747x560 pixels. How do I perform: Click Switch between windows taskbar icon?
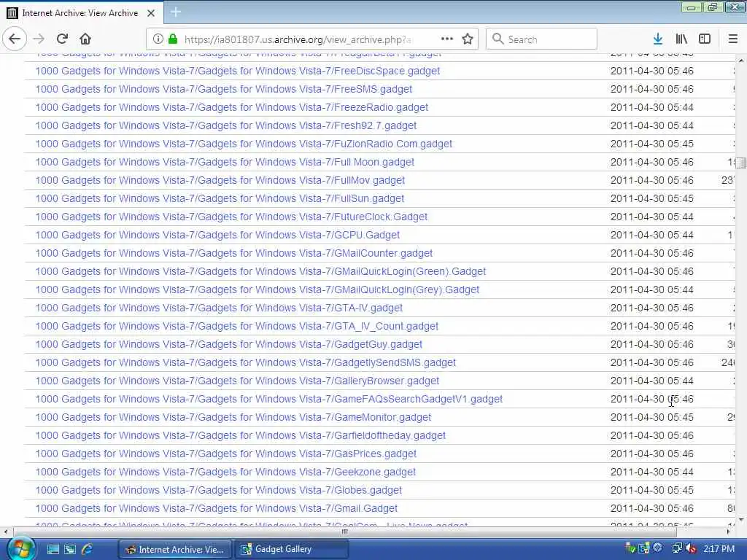click(70, 550)
